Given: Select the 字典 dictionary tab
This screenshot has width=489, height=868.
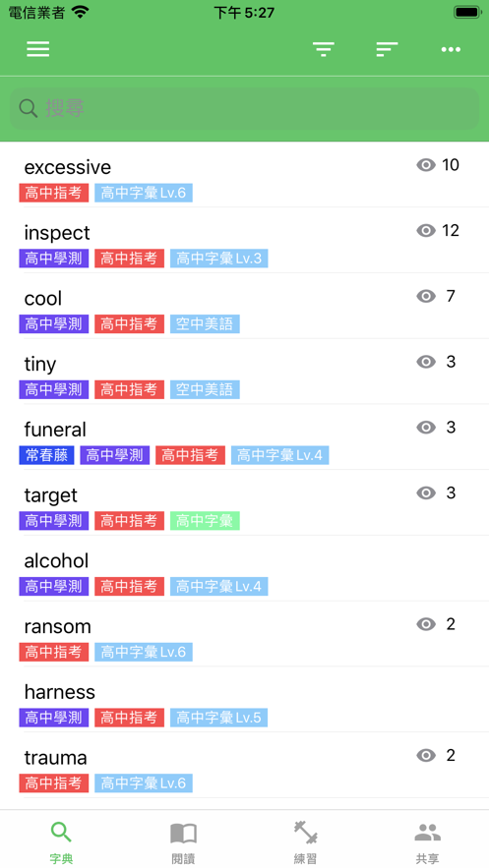Looking at the screenshot, I should tap(61, 842).
